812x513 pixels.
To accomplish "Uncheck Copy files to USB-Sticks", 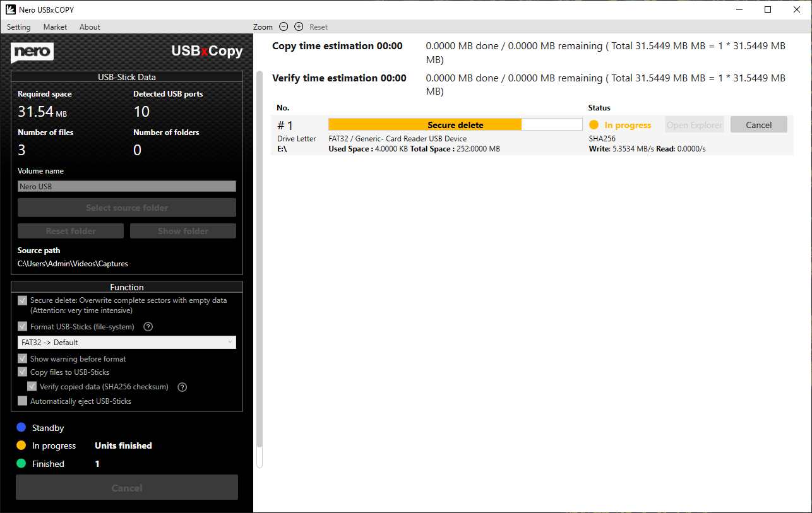I will pos(23,372).
